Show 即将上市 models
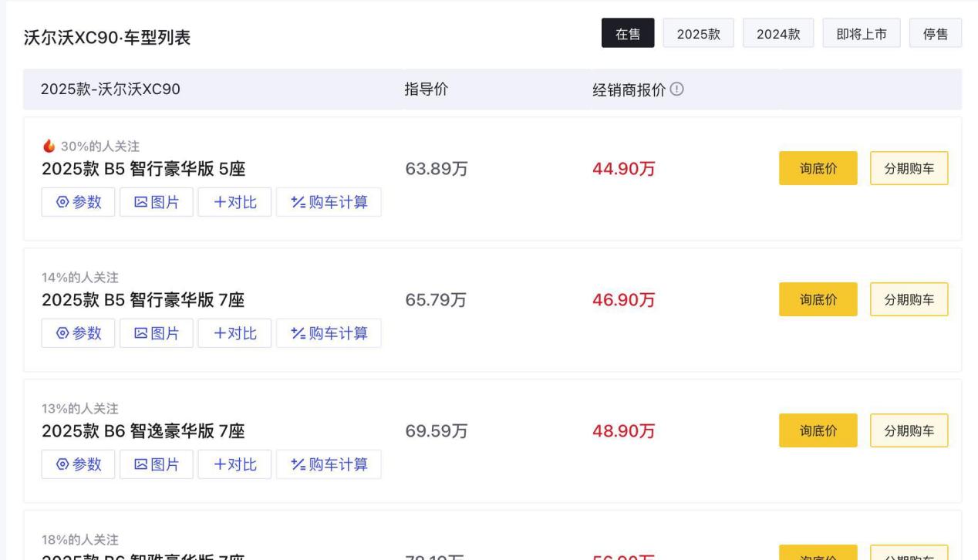 coord(862,33)
